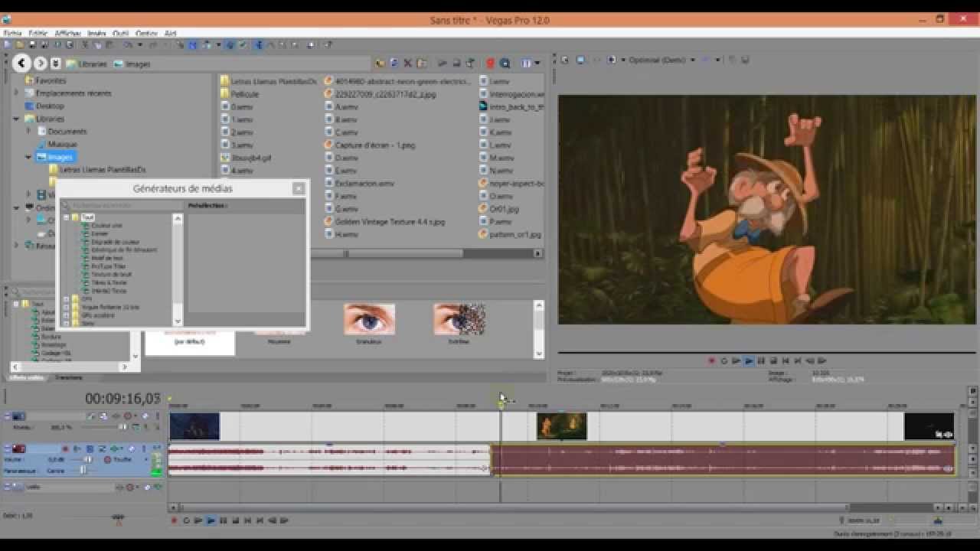Select Titres & Texte generator

[x=109, y=282]
